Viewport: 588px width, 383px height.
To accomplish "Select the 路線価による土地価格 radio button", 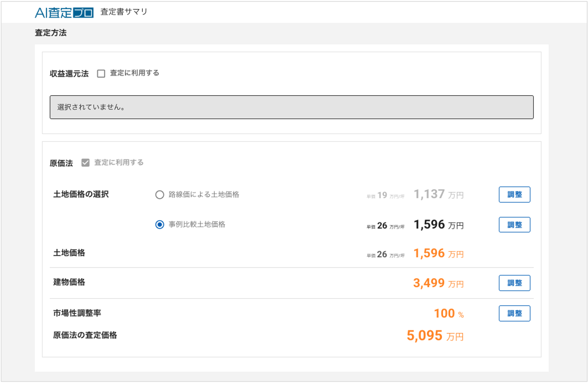I will 160,195.
